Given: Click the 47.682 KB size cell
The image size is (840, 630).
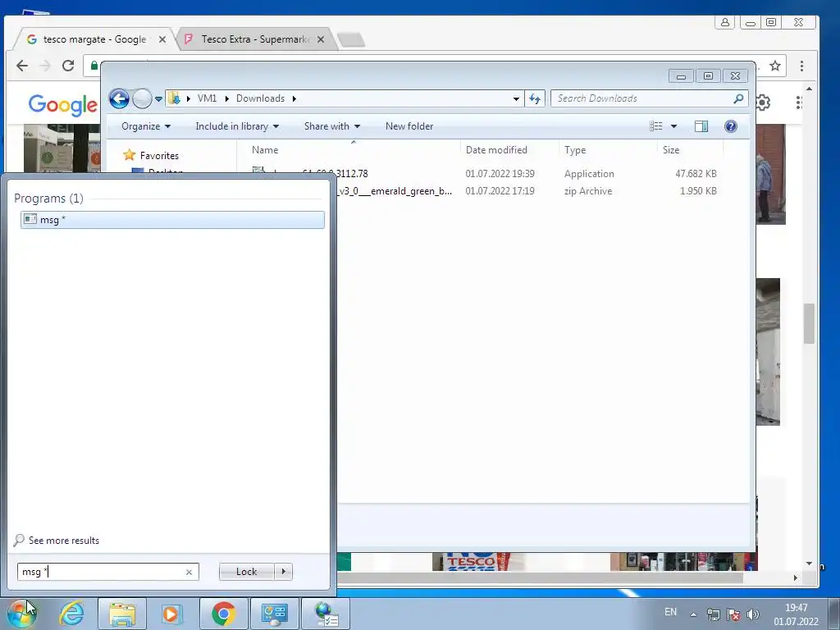Looking at the screenshot, I should [x=696, y=174].
